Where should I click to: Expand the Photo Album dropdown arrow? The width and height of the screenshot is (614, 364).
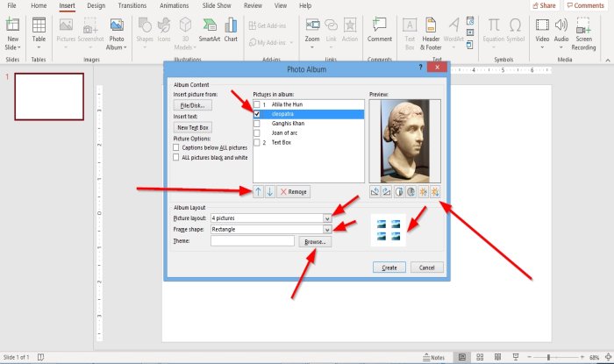click(x=125, y=47)
